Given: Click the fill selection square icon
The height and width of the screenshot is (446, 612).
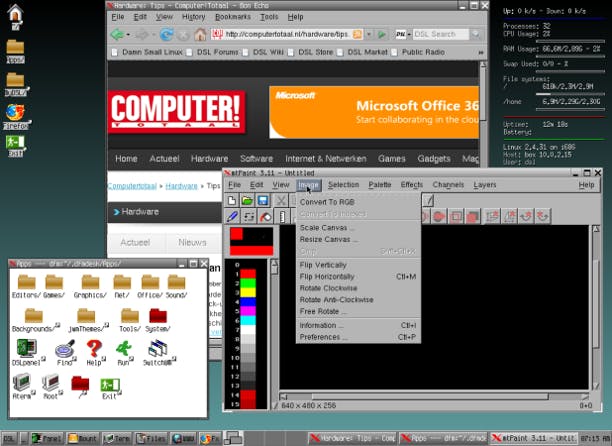Looking at the screenshot, I should click(473, 216).
